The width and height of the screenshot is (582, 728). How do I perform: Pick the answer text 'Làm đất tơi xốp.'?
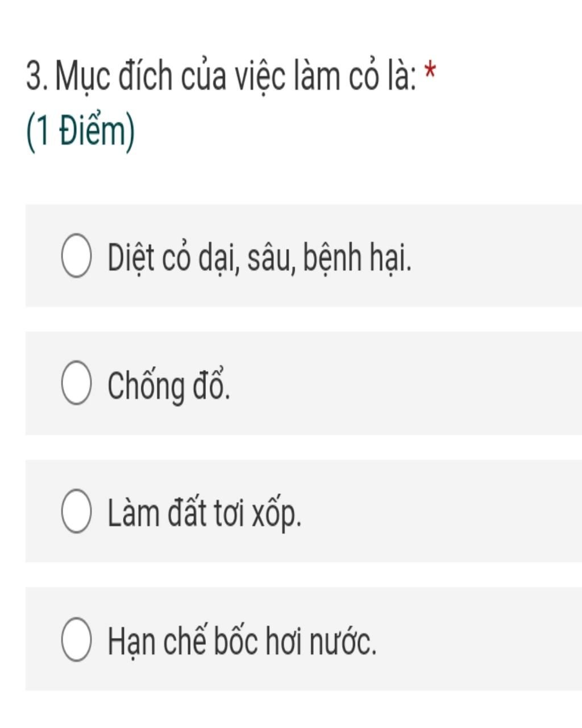(204, 513)
